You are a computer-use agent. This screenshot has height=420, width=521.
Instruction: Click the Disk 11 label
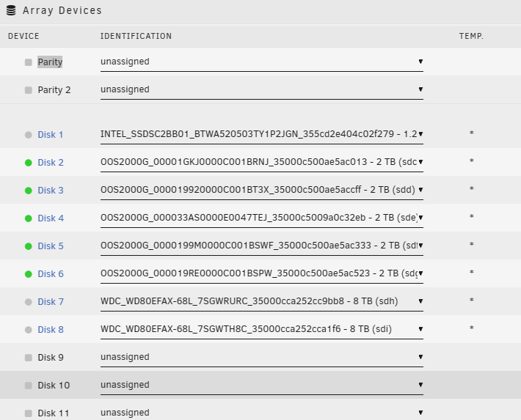click(x=54, y=413)
